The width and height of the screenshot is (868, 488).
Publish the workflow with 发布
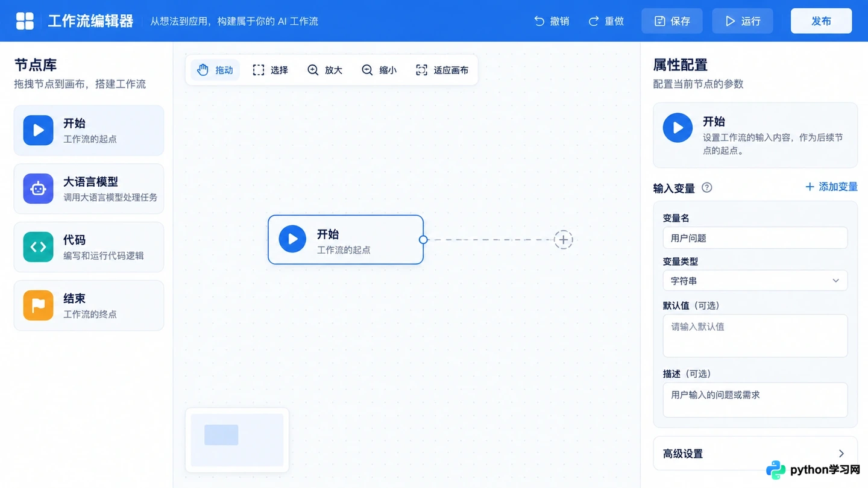click(821, 21)
